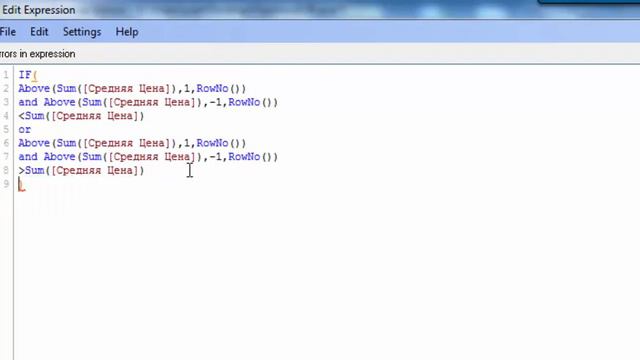
Task: Click '[Средняя Цена]' field on line 6
Action: (x=127, y=143)
